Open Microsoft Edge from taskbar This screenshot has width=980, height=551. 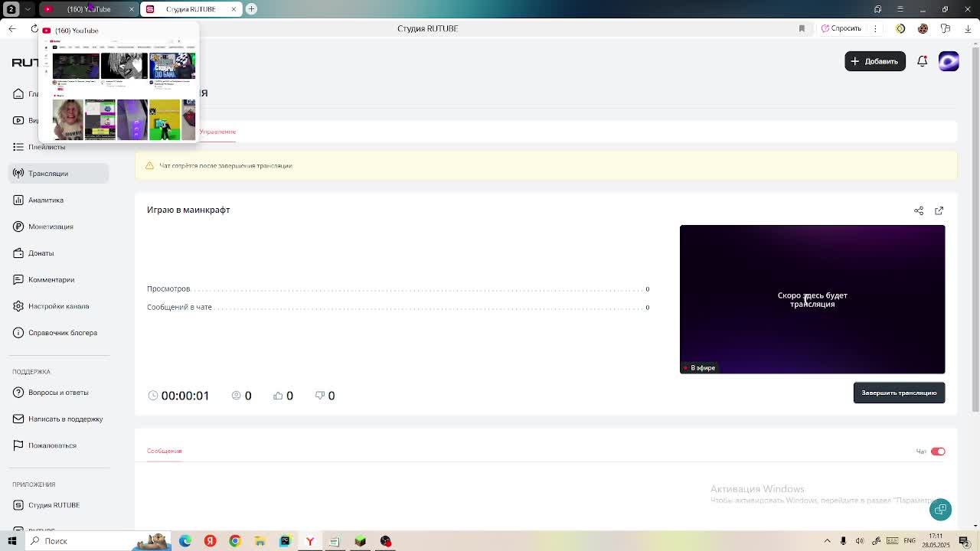pos(185,541)
